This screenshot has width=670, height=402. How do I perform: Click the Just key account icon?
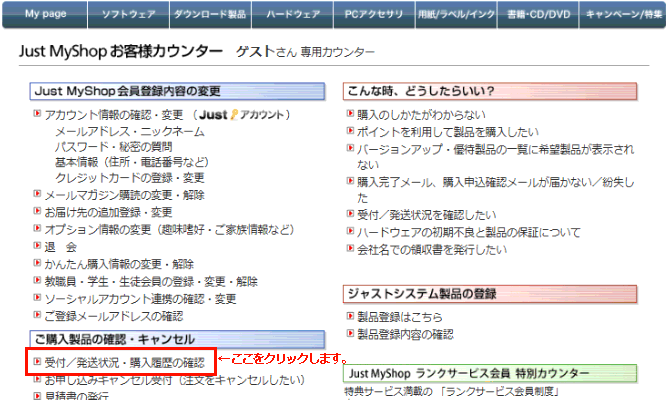point(234,114)
